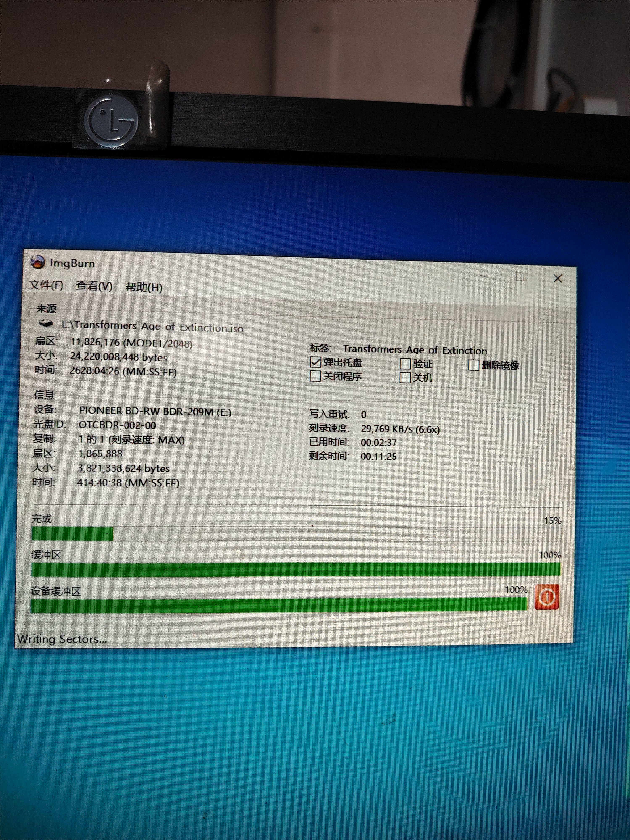Click burn speed 29,769 KB/s (6.6x)
The height and width of the screenshot is (840, 630).
point(400,429)
